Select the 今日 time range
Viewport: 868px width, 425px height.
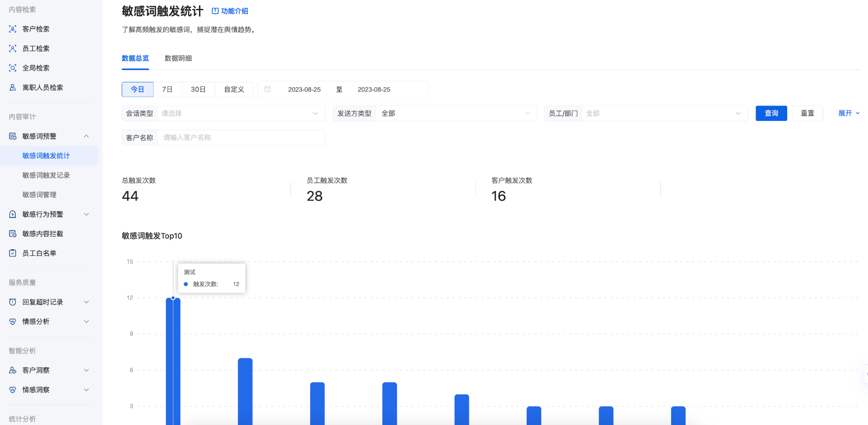point(137,89)
